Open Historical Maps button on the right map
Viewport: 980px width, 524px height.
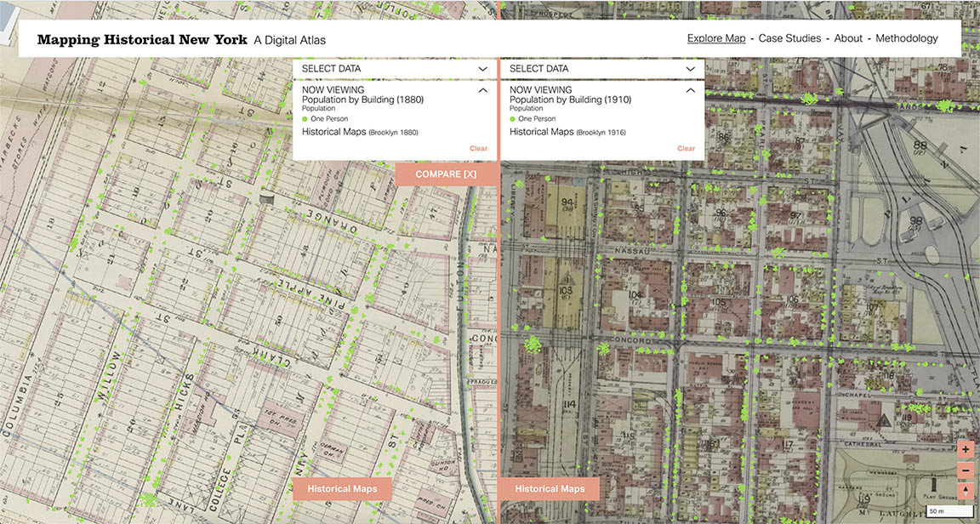[550, 489]
